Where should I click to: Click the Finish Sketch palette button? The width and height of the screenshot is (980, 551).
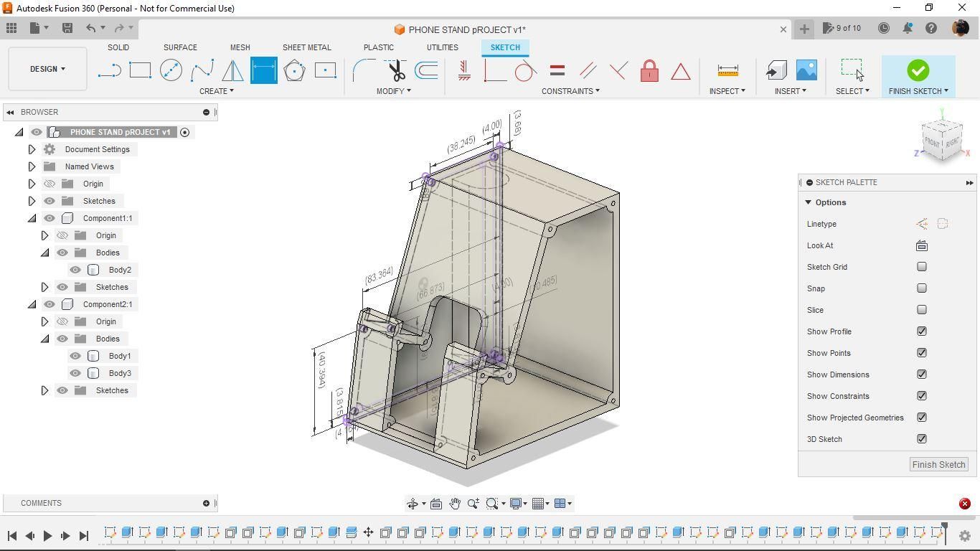(x=938, y=464)
